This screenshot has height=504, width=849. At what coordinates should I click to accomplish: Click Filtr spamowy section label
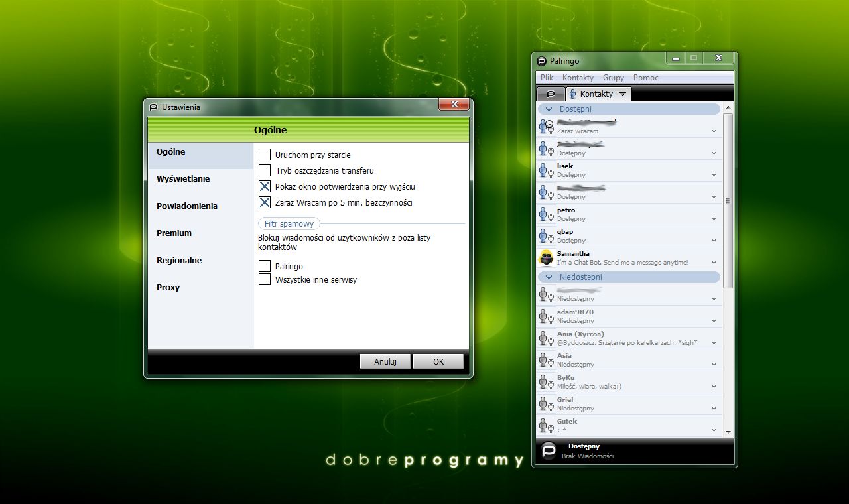(289, 224)
